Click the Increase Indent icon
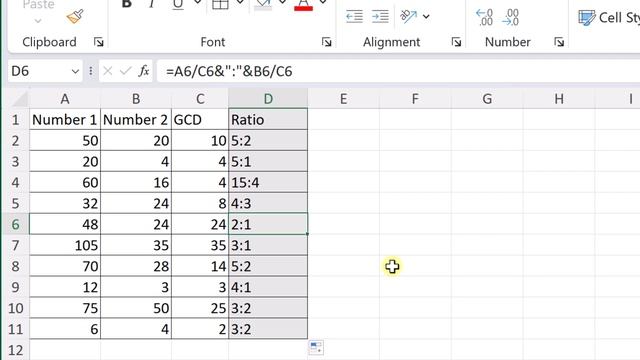The width and height of the screenshot is (640, 360). pos(380,17)
